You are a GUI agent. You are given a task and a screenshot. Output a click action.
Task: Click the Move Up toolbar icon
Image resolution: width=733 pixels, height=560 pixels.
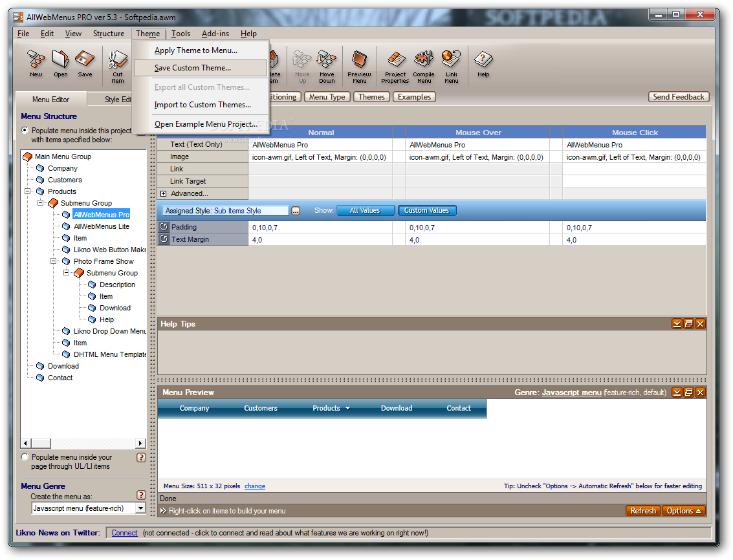[302, 66]
